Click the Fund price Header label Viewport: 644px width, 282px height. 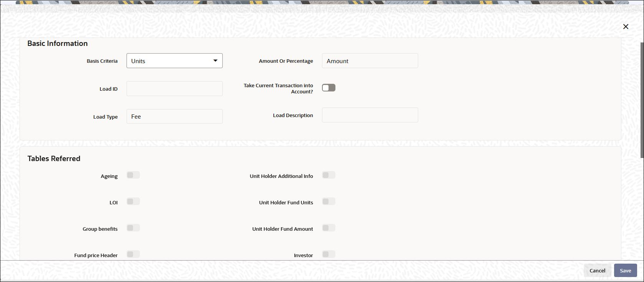point(96,255)
